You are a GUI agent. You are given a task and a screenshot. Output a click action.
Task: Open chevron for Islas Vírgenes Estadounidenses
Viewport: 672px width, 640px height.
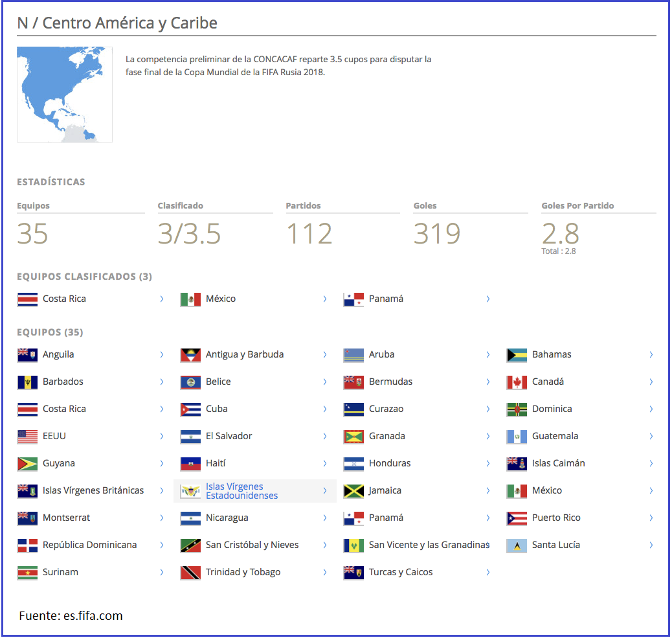tap(325, 490)
